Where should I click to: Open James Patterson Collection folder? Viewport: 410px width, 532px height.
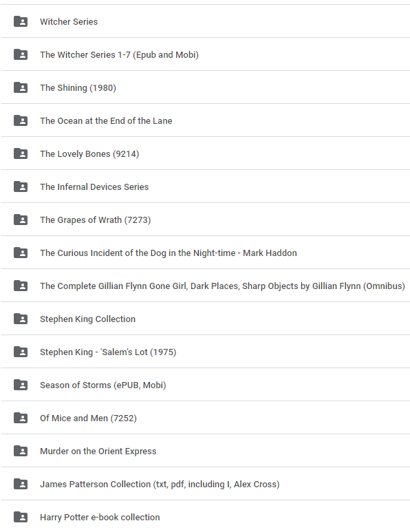coord(205,484)
